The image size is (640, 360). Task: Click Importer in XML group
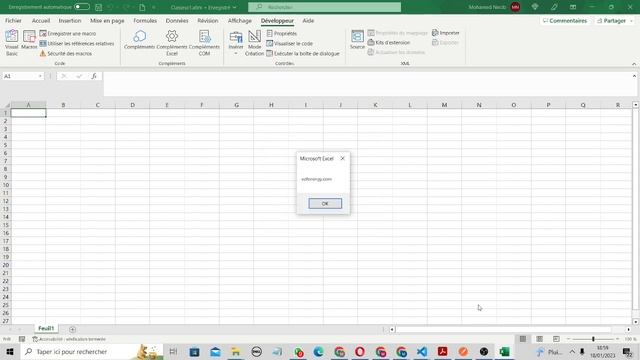pos(446,33)
